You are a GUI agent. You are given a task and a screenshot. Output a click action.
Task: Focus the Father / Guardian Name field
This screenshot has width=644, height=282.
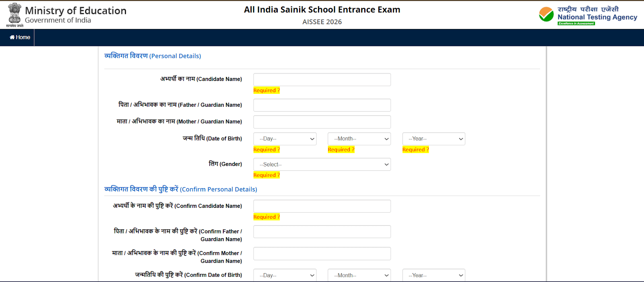coord(322,105)
